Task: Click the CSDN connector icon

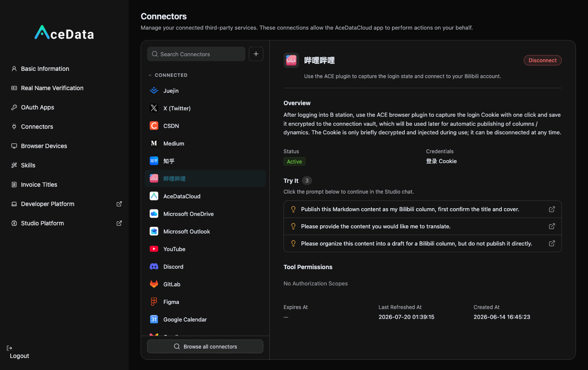Action: 154,126
